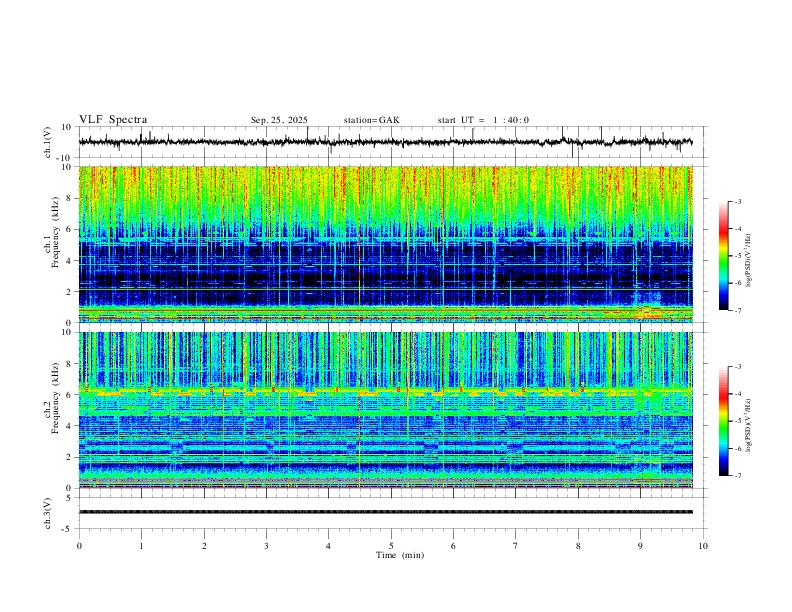The width and height of the screenshot is (792, 612).
Task: Click the ch.3 flat black waveform band
Action: tap(385, 512)
